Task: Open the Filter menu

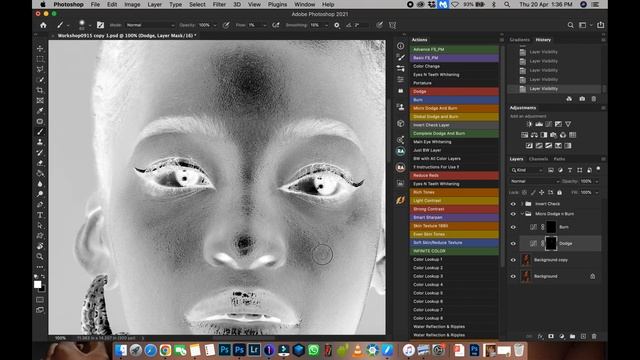Action: click(219, 4)
